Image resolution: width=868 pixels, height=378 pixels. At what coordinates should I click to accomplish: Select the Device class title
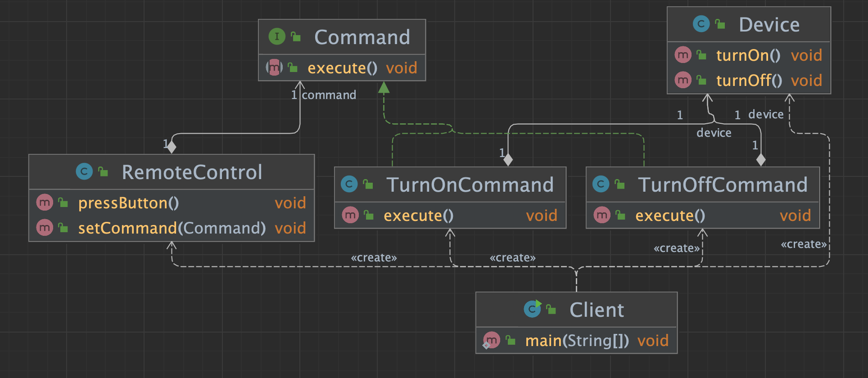[769, 24]
